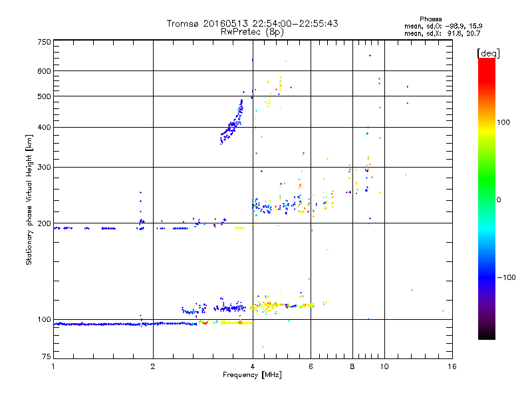This screenshot has width=532, height=399.
Task: Click the y-axis tick label '750'
Action: point(45,43)
